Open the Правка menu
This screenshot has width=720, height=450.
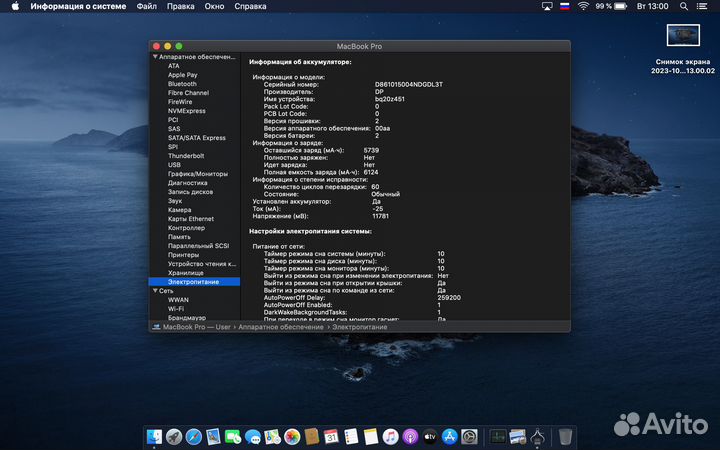click(x=180, y=6)
